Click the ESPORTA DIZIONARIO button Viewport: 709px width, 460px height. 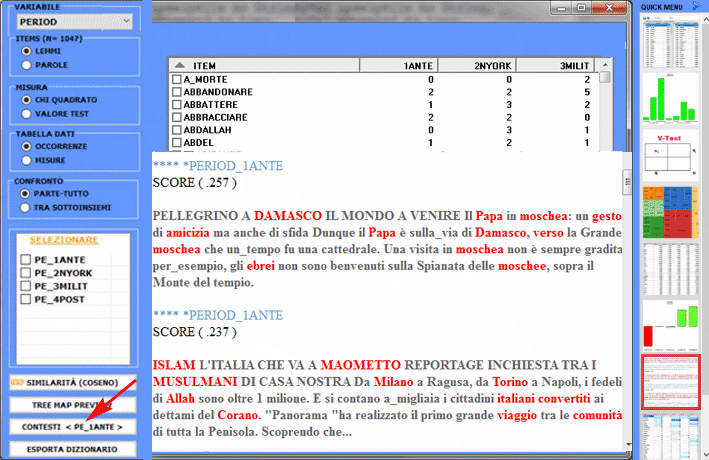coord(72,449)
